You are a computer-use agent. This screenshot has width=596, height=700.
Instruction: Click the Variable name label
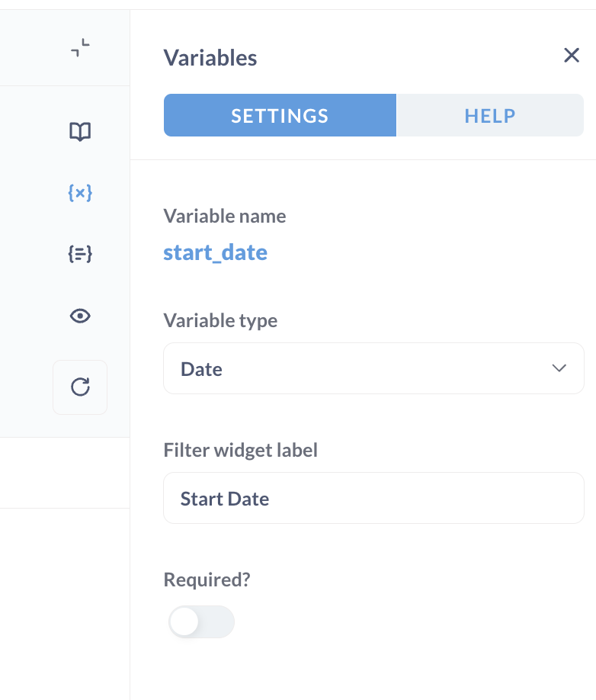[x=224, y=216]
